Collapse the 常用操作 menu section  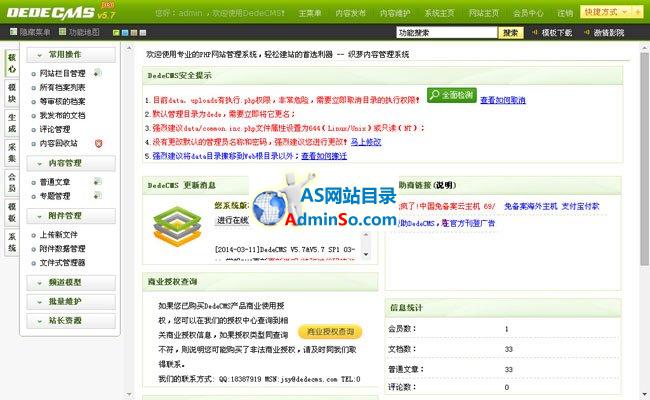(x=71, y=55)
